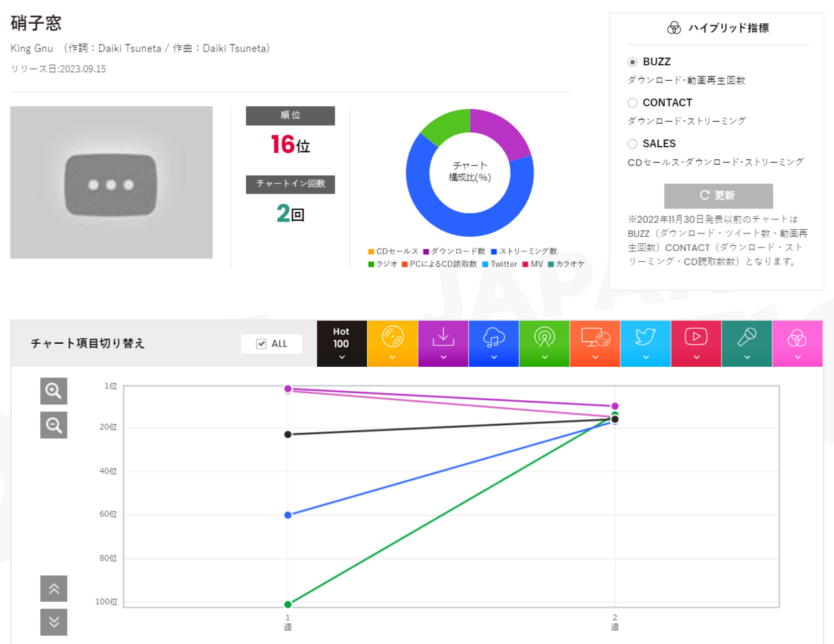The width and height of the screenshot is (834, 644).
Task: Select the green radio antenna icon tab
Action: 544,344
